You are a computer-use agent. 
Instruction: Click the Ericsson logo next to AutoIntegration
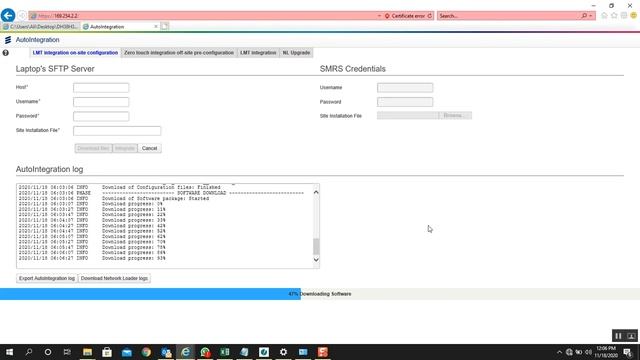(8, 40)
